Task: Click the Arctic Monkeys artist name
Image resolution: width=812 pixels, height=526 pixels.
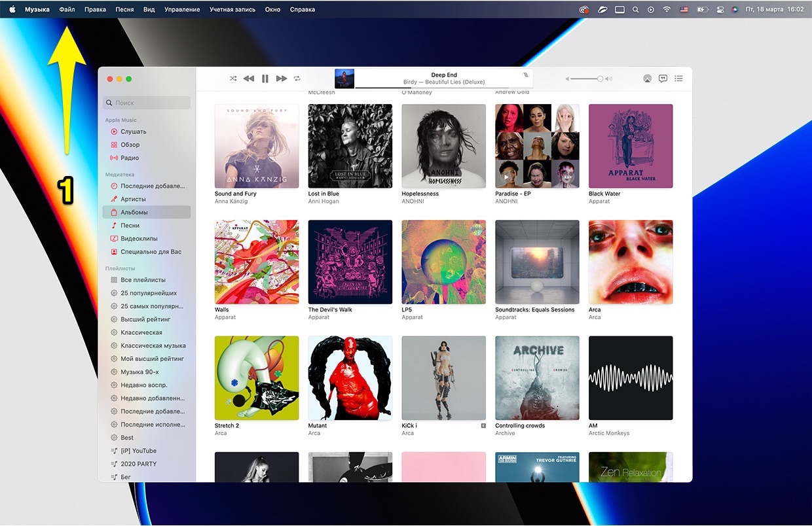Action: pyautogui.click(x=609, y=433)
